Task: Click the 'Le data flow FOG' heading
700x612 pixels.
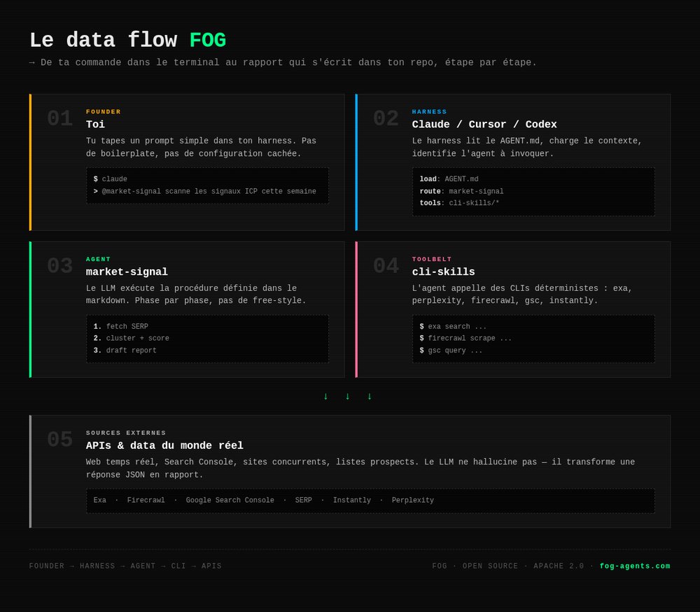Action: [x=127, y=40]
